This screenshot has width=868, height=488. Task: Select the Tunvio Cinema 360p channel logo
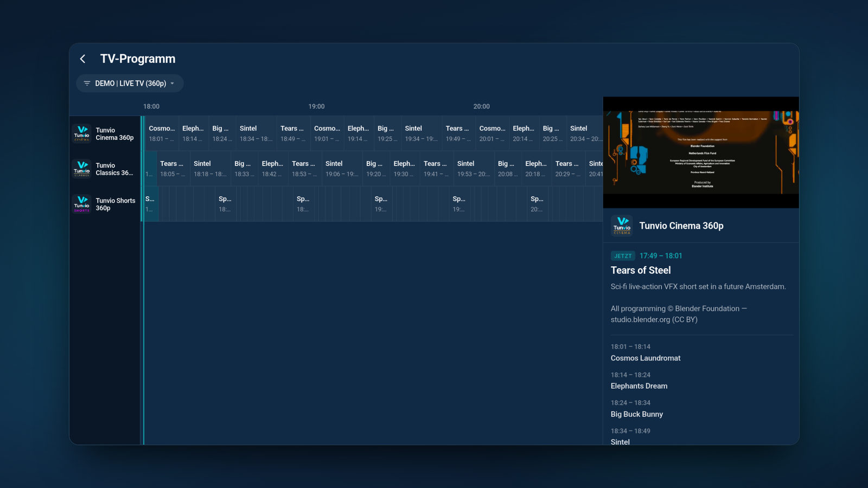(x=82, y=133)
